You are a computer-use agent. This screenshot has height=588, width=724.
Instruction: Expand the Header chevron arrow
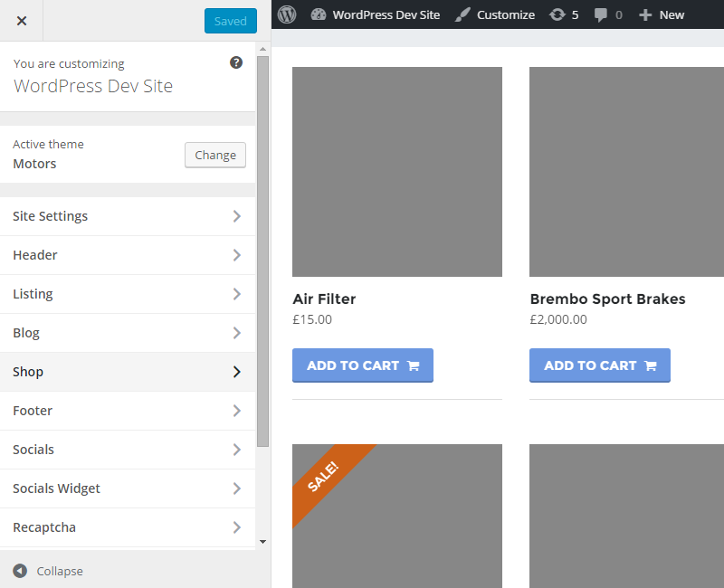237,255
